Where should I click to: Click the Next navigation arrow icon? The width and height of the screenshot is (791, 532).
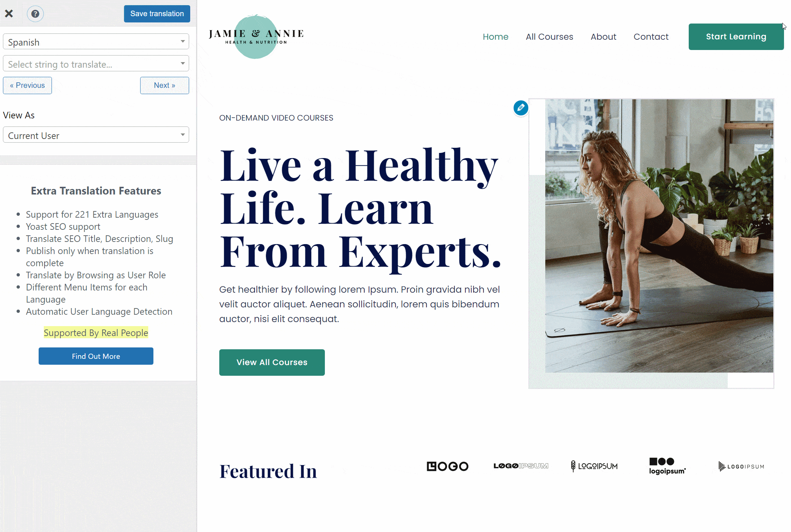[x=164, y=86]
